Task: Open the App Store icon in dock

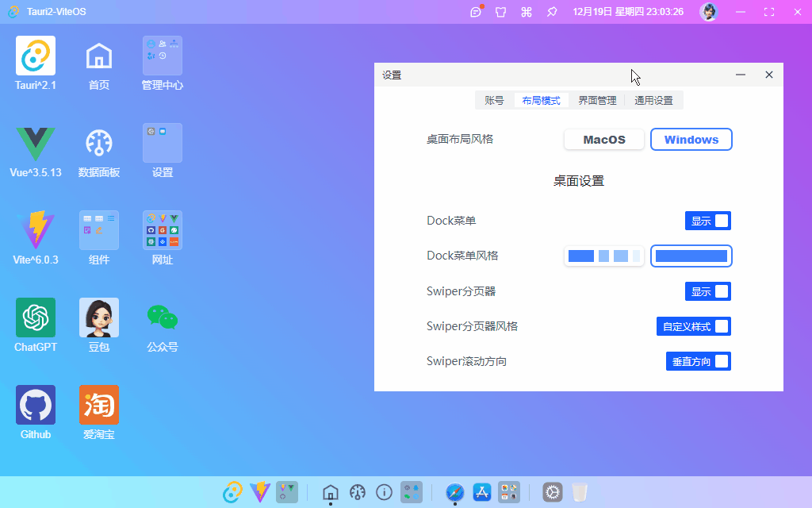Action: pyautogui.click(x=482, y=493)
